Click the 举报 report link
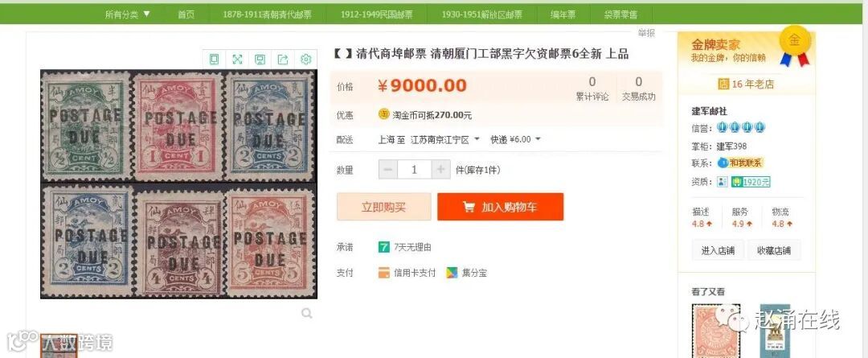The width and height of the screenshot is (868, 358). point(646,33)
